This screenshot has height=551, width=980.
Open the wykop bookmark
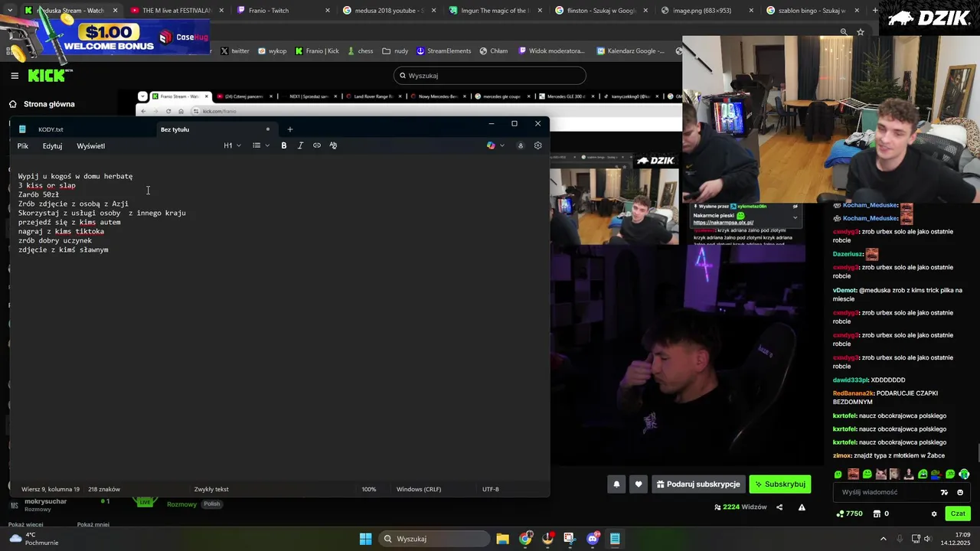[273, 51]
